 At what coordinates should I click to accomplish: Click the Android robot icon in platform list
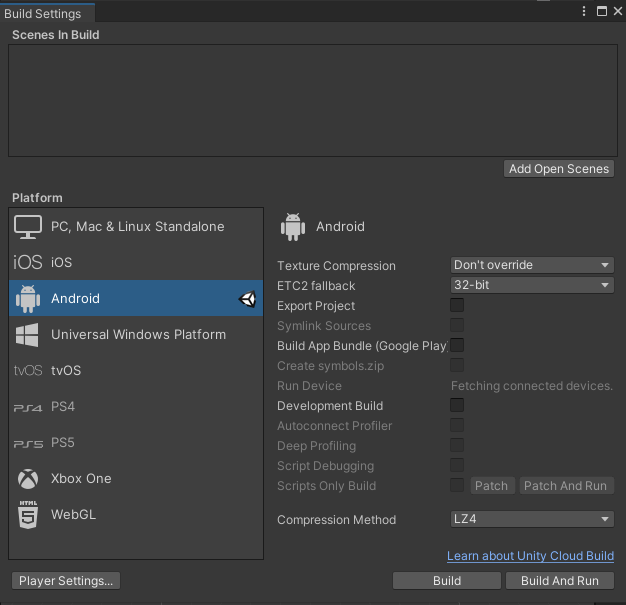[28, 299]
